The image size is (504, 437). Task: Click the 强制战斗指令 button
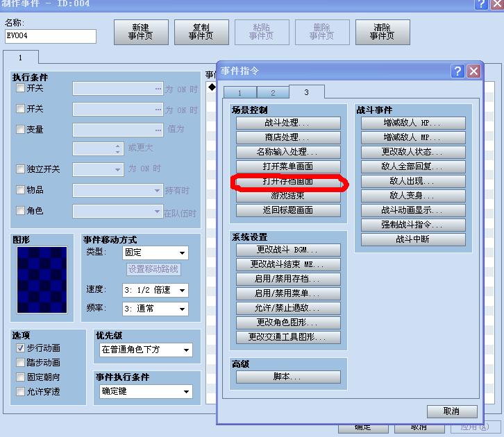coord(413,225)
